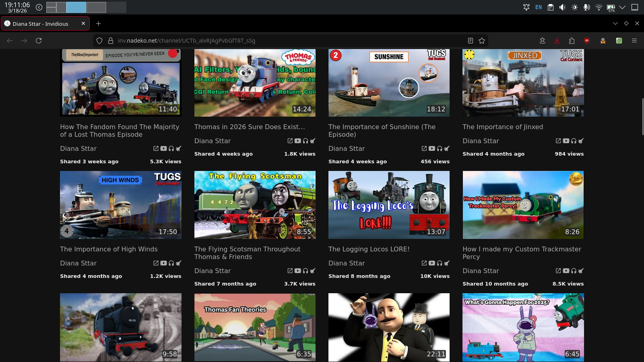
Task: Open audio mode for High Winds video
Action: (x=171, y=263)
